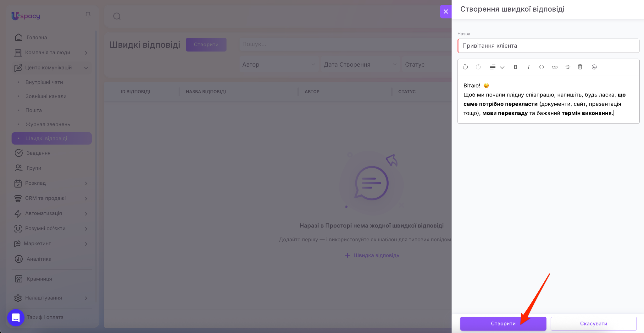This screenshot has width=644, height=333.
Task: Open the text alignment dropdown
Action: (497, 67)
